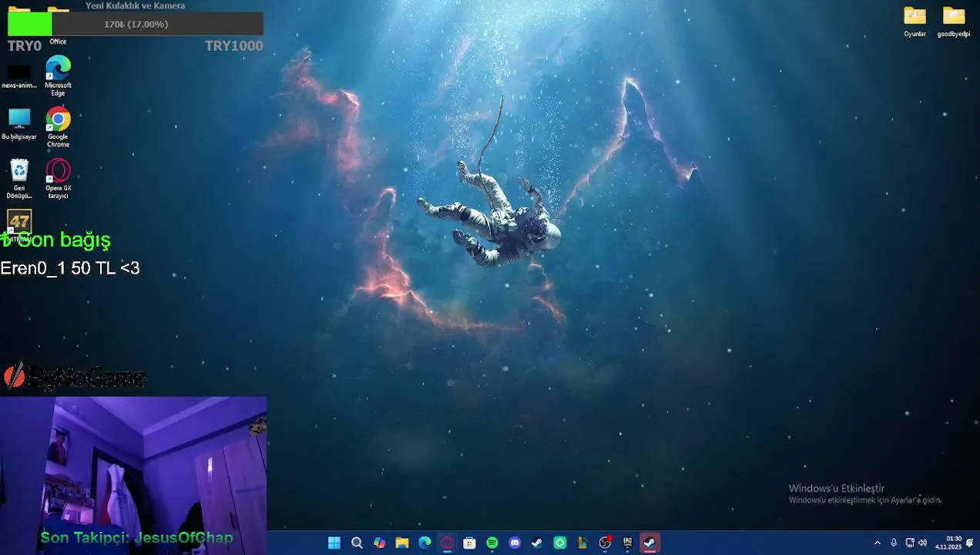Select the Geri Dönüşüm recycle bin icon
Screen dimensions: 980x555
point(19,179)
